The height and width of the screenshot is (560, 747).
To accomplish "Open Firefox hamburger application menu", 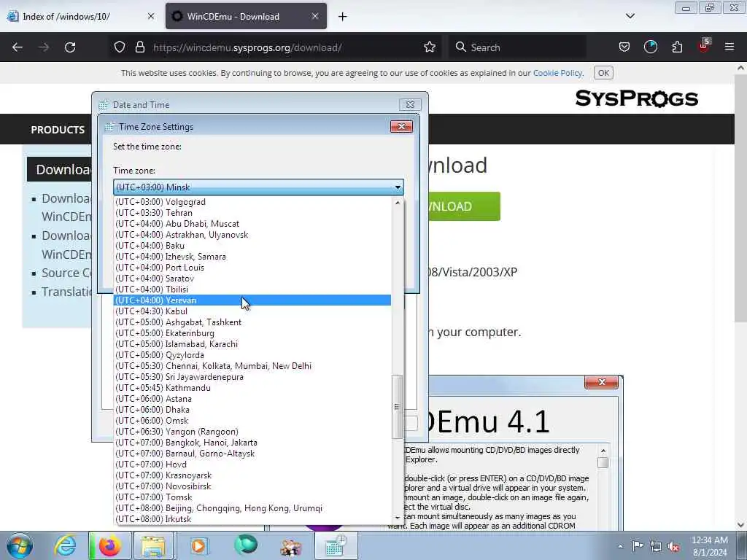I will pos(729,47).
